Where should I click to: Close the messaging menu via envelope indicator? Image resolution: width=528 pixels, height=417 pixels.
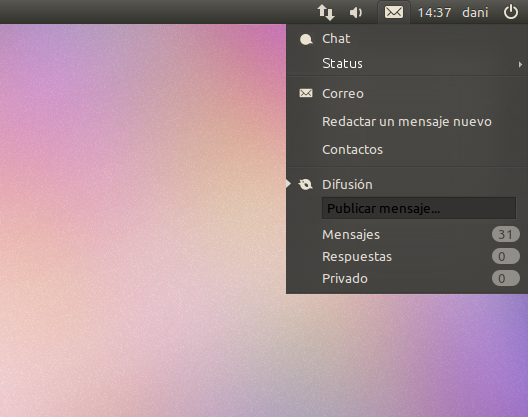pyautogui.click(x=394, y=12)
